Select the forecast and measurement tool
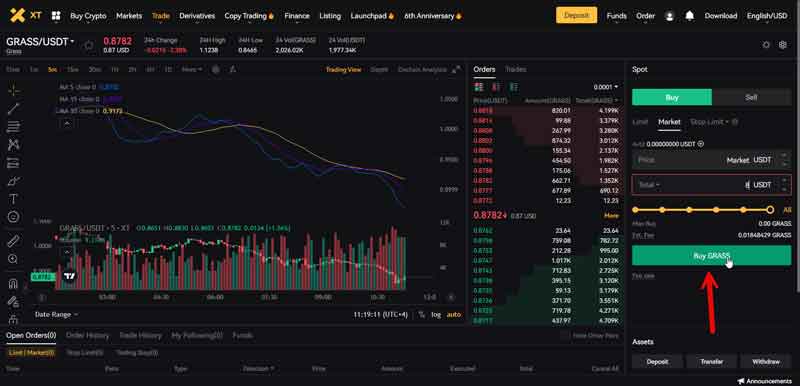The width and height of the screenshot is (800, 386). tap(14, 163)
